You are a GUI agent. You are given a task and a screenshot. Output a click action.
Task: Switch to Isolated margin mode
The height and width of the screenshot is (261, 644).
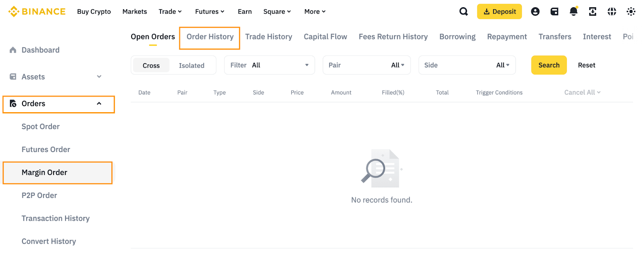pos(192,66)
